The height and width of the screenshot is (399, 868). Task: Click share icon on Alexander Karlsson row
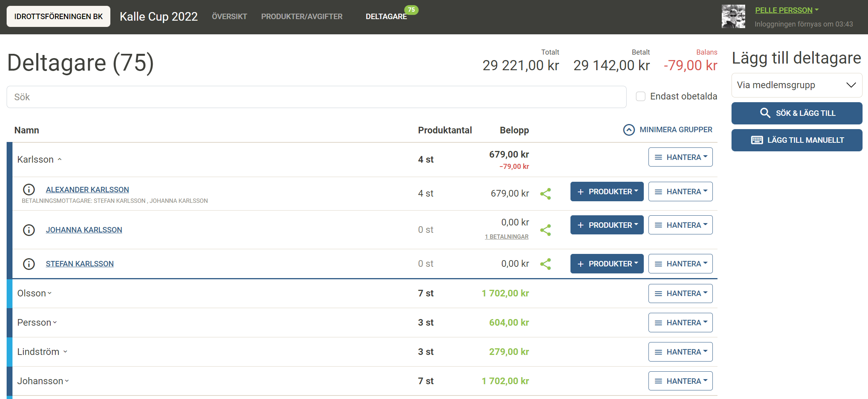[546, 194]
